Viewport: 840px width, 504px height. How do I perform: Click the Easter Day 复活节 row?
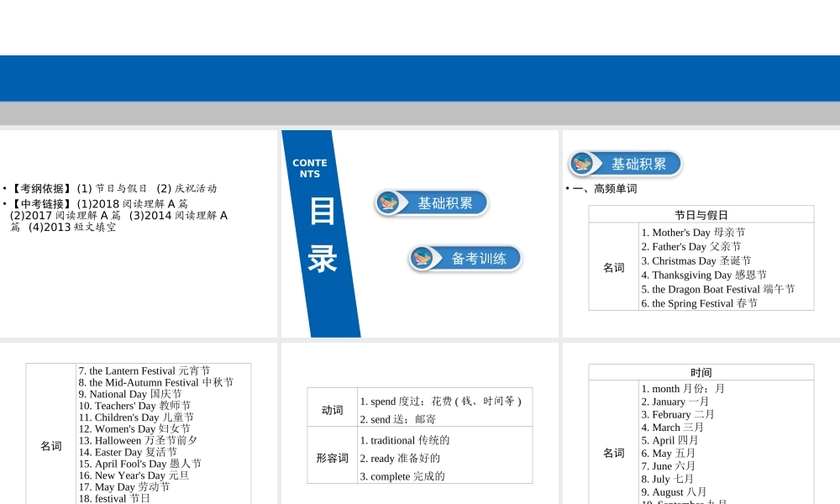128,452
